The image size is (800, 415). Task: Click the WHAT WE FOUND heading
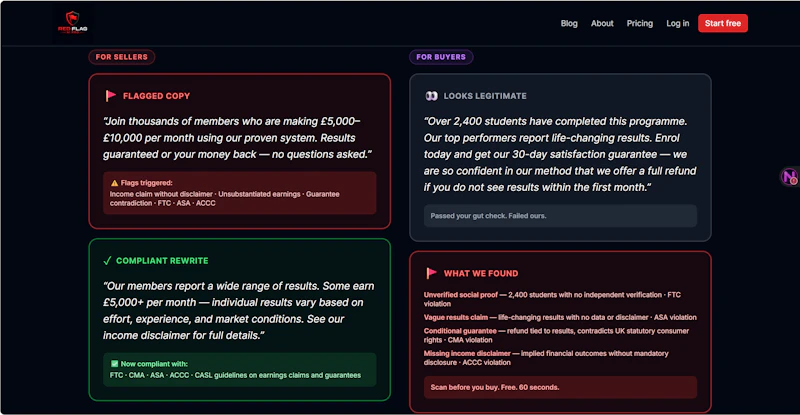click(481, 274)
